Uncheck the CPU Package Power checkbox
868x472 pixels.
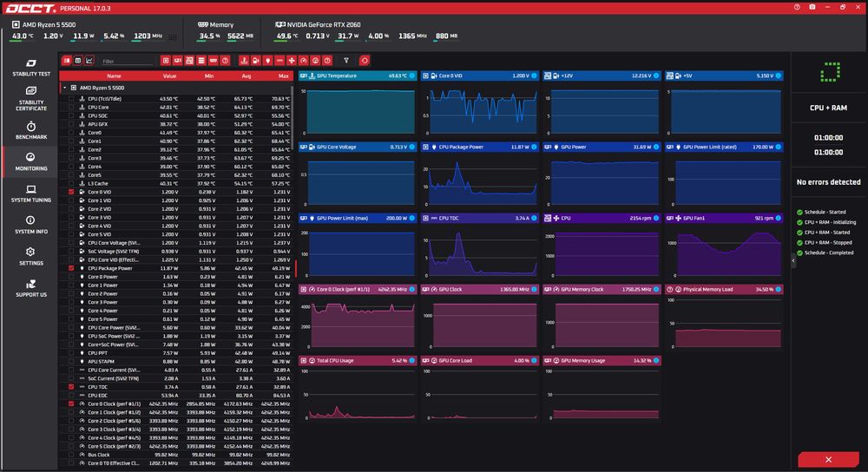(x=71, y=268)
